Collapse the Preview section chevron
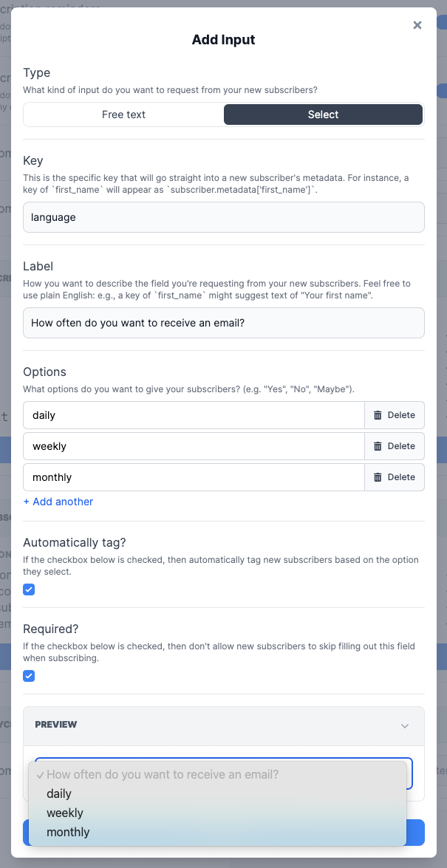447x868 pixels. [405, 726]
